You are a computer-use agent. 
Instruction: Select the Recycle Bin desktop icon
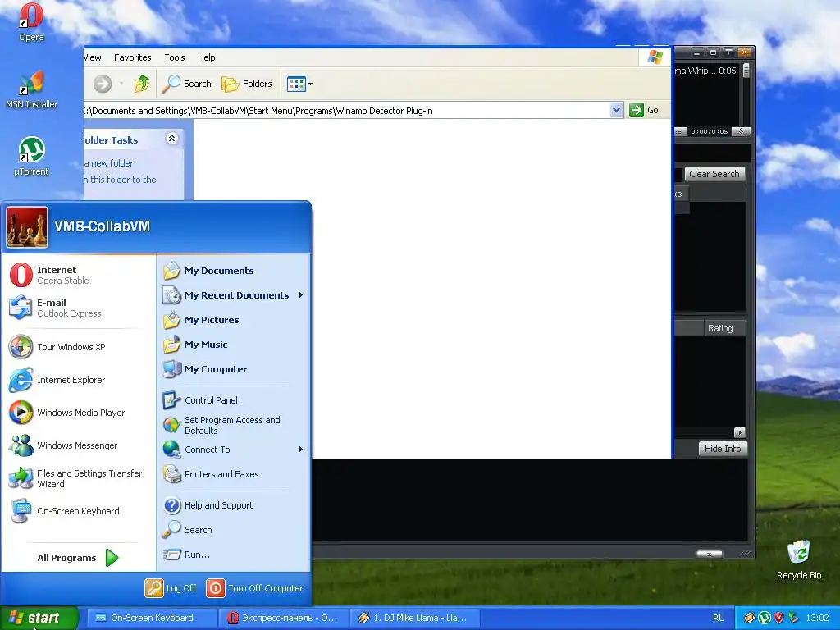(x=799, y=559)
